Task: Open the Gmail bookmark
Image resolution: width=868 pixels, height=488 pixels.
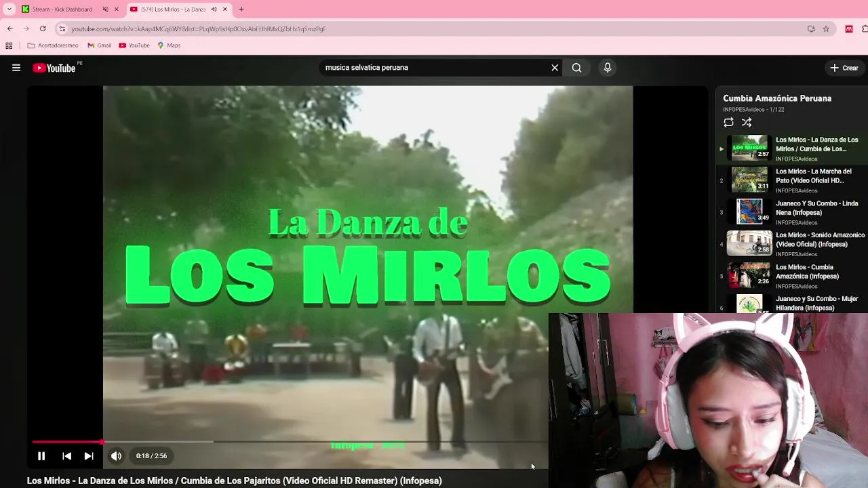Action: [100, 45]
